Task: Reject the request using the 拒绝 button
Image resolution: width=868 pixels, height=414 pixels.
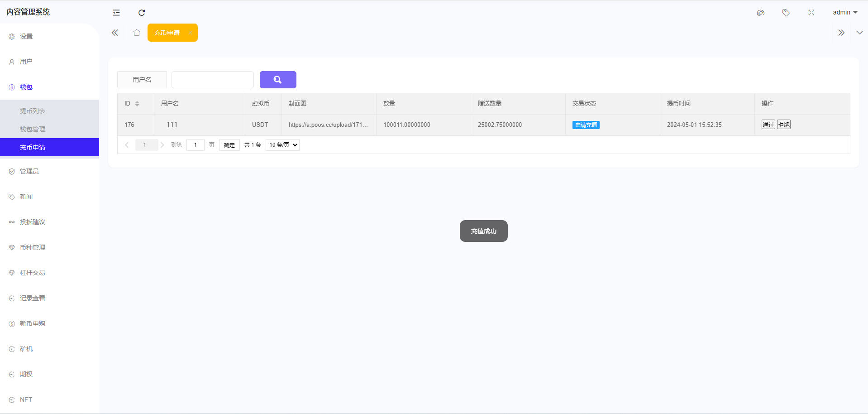Action: click(x=783, y=124)
